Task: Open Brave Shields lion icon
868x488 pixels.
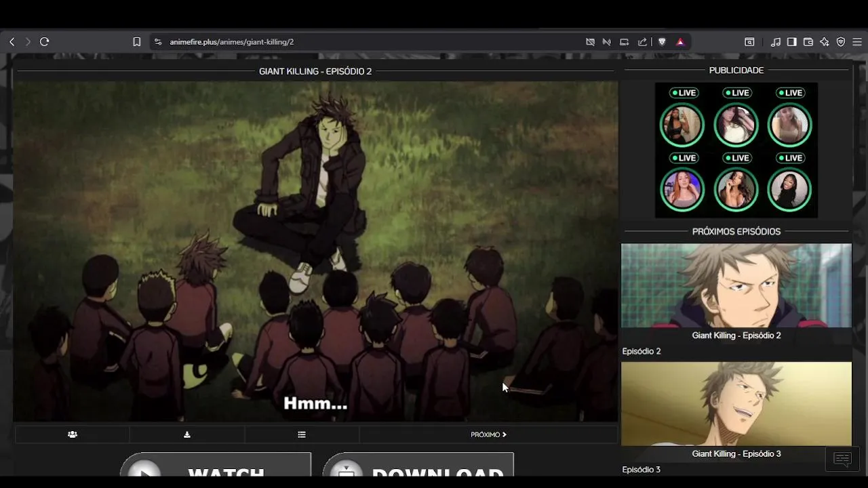Action: click(663, 42)
